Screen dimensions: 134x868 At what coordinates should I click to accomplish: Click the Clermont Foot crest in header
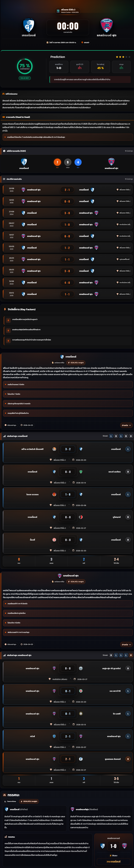point(106,25)
